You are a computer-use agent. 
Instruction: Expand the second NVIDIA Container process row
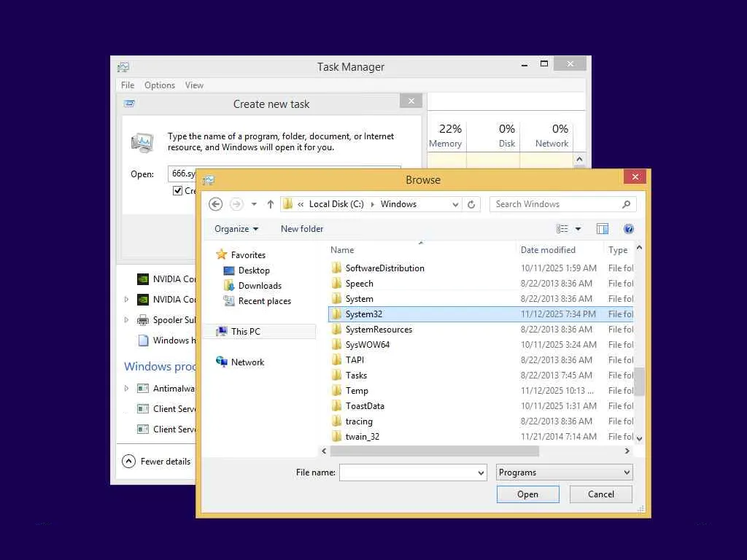point(126,300)
